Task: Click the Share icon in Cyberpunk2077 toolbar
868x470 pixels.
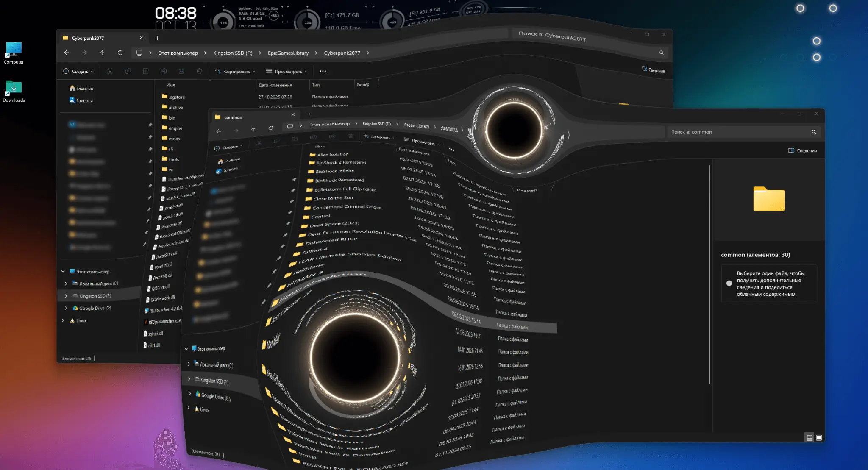Action: click(181, 71)
